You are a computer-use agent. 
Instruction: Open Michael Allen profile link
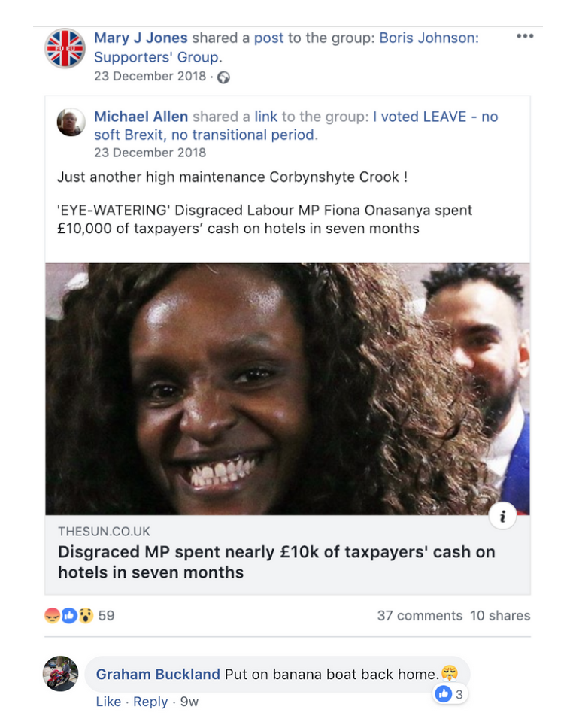pyautogui.click(x=141, y=116)
